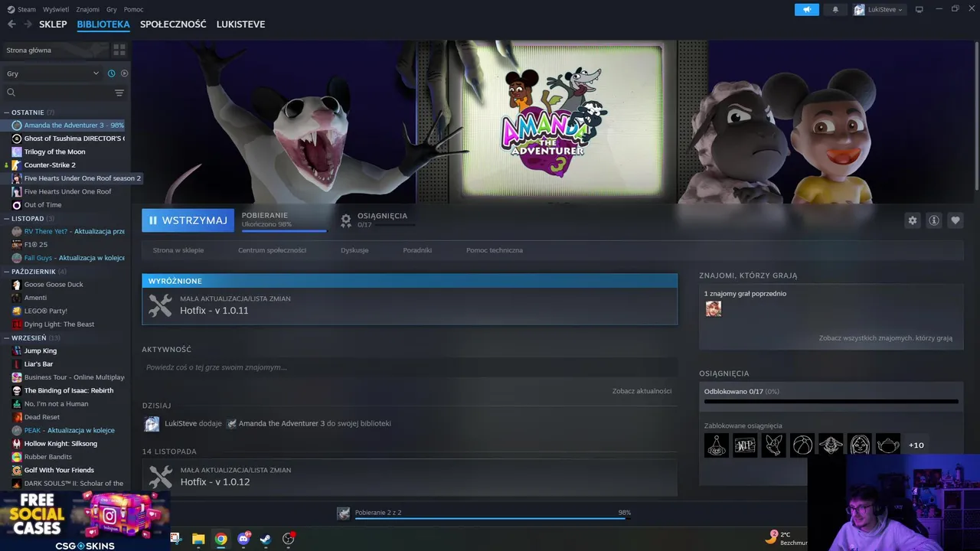The height and width of the screenshot is (551, 980).
Task: Open Hotfix v 1.0.11 featured news
Action: coord(410,305)
